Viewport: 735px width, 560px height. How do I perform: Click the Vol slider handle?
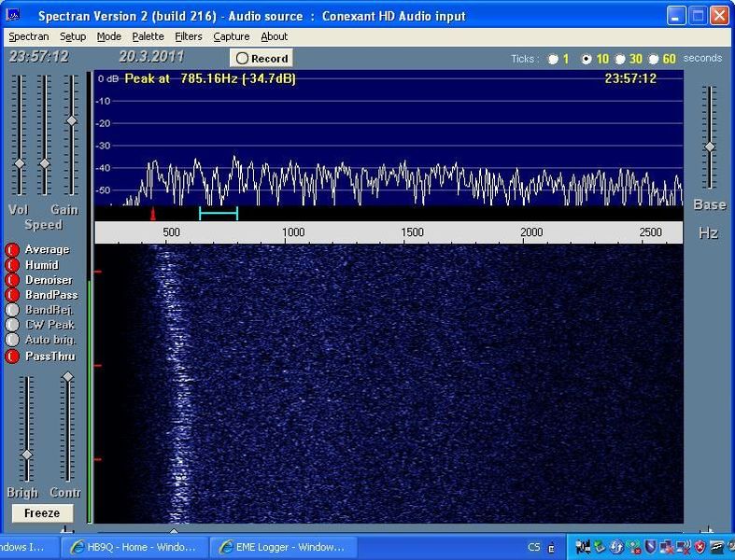point(20,163)
